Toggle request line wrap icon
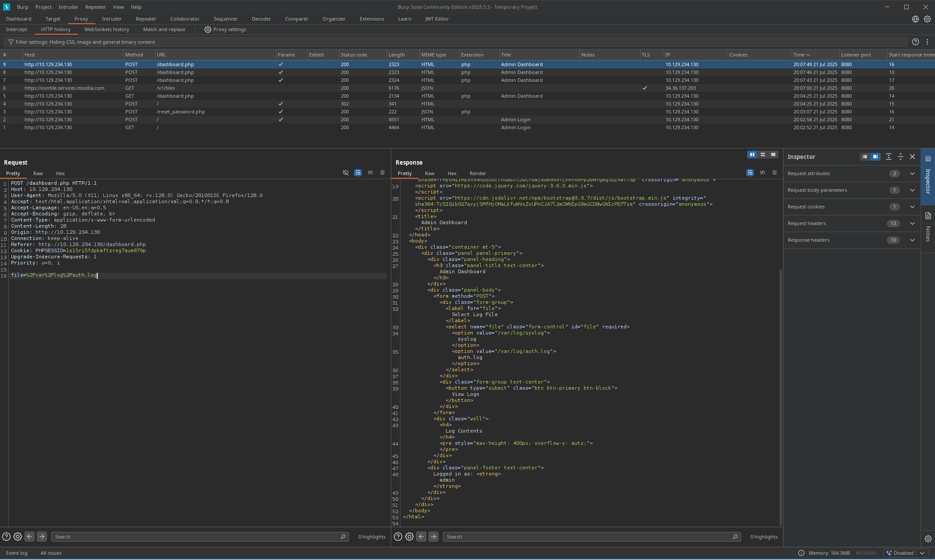This screenshot has width=935, height=560. coord(358,173)
